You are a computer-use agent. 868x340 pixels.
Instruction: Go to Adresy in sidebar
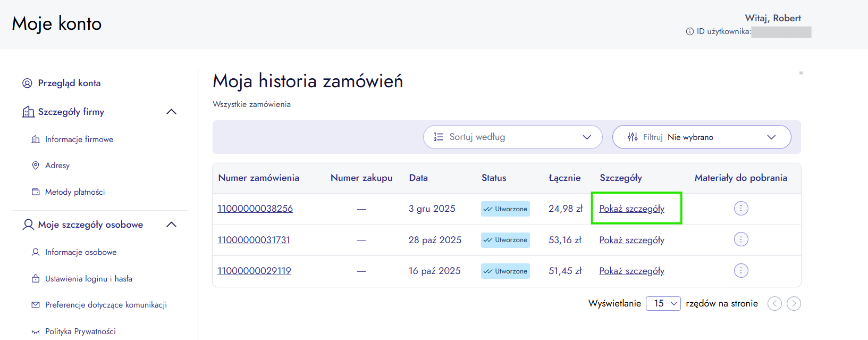click(57, 165)
